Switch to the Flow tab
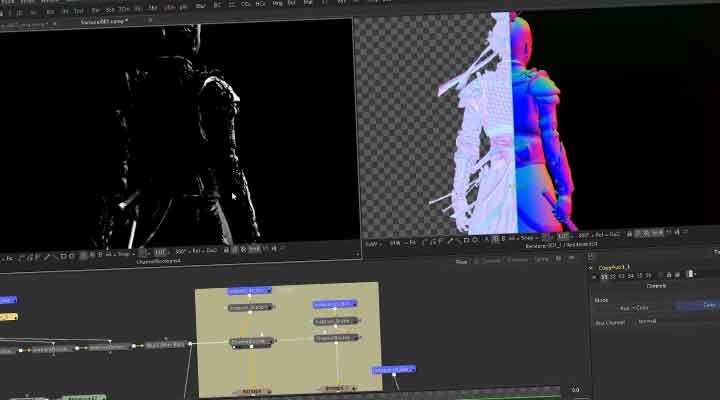The height and width of the screenshot is (400, 720). pyautogui.click(x=461, y=261)
